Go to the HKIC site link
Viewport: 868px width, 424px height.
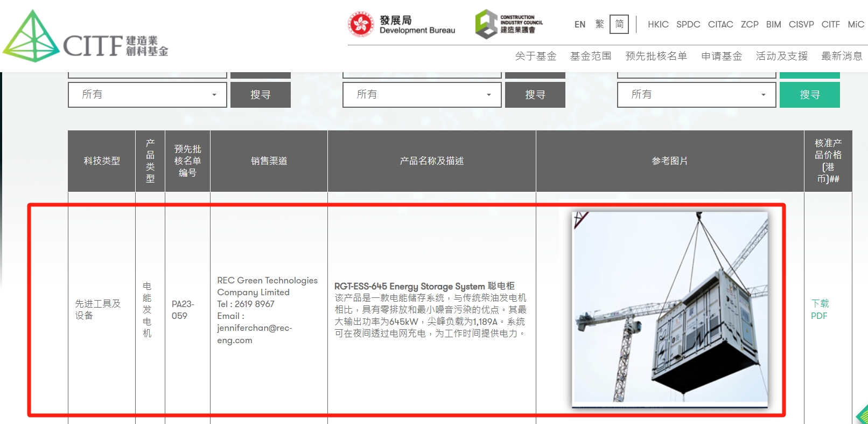point(658,24)
